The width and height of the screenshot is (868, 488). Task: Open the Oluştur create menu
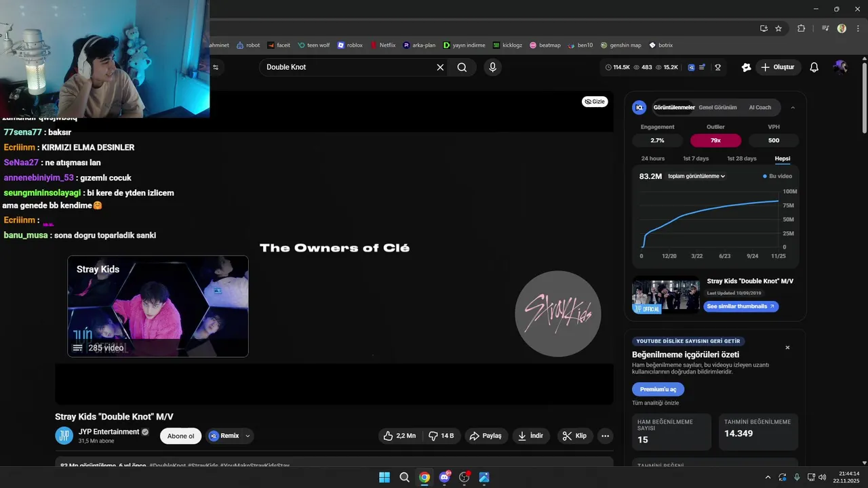[x=778, y=67]
